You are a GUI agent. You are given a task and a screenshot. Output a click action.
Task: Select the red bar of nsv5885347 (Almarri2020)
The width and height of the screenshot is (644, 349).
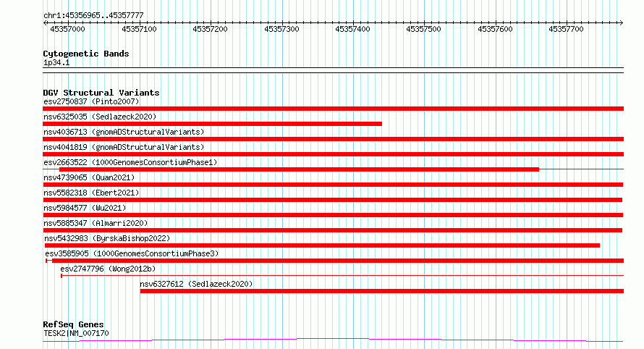[333, 230]
